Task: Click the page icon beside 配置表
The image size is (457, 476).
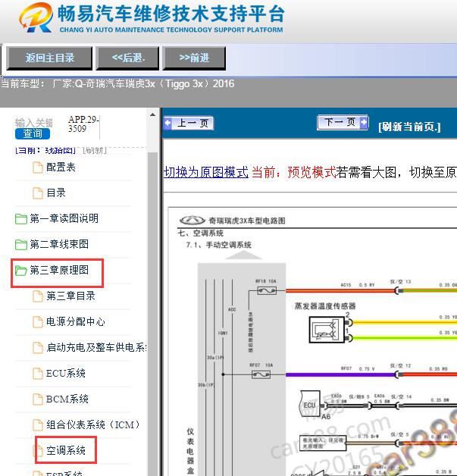Action: coord(38,168)
